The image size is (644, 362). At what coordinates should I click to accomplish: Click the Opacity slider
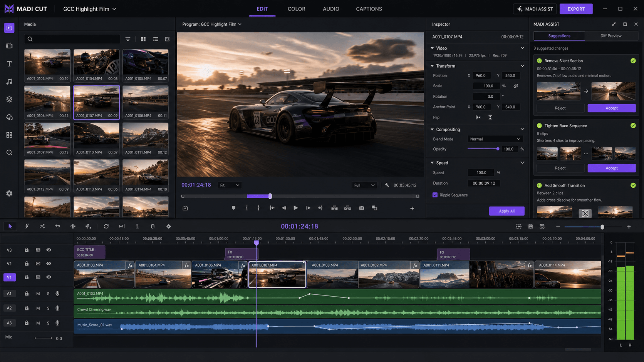click(483, 149)
